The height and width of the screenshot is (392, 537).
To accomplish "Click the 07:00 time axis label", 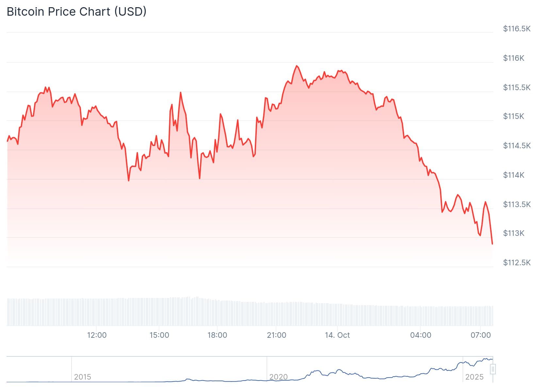I will click(x=480, y=335).
